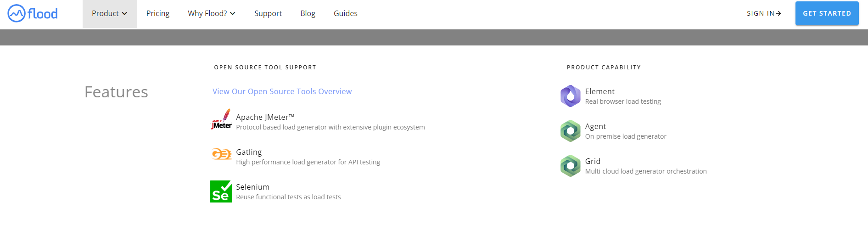The height and width of the screenshot is (225, 868).
Task: Click the Get Started button
Action: click(827, 13)
